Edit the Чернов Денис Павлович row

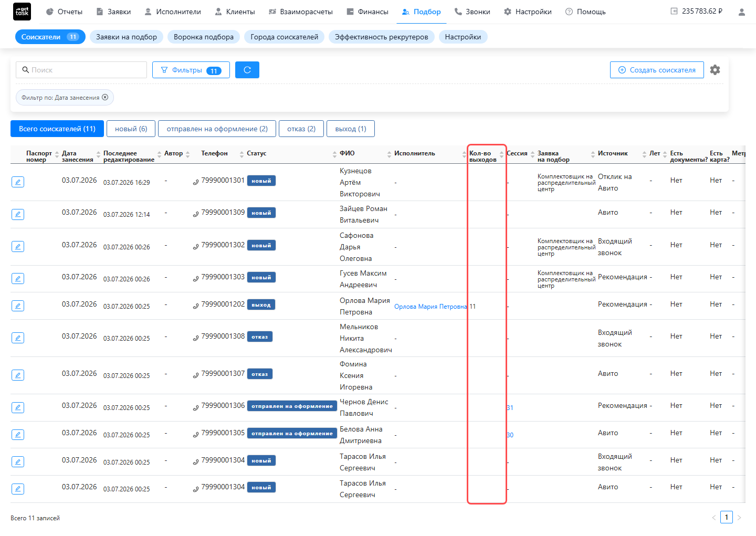tap(18, 407)
